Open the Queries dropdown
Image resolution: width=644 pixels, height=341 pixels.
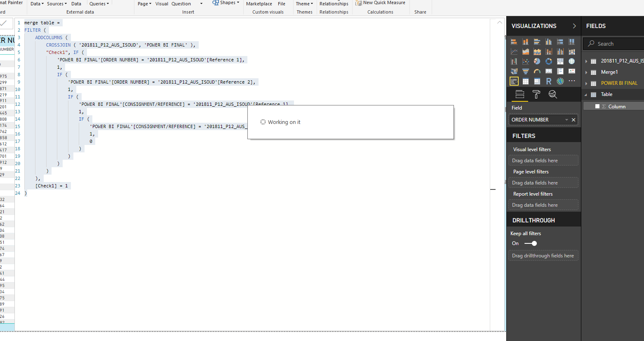99,4
